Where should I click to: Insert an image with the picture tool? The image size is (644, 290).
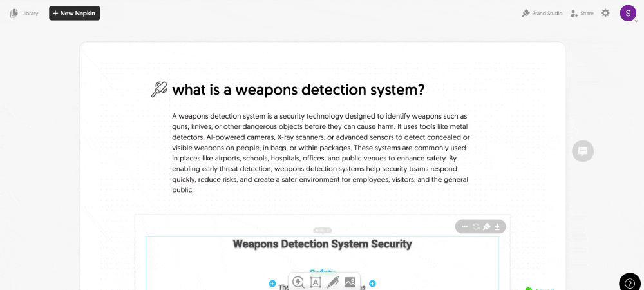[350, 282]
